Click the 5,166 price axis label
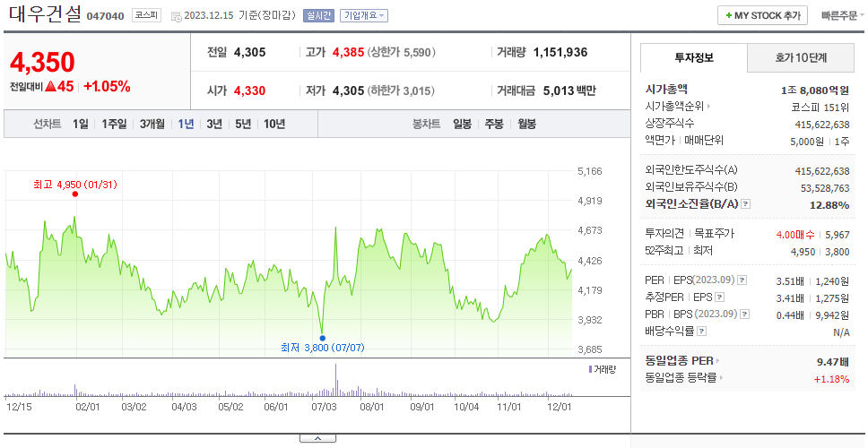 589,171
